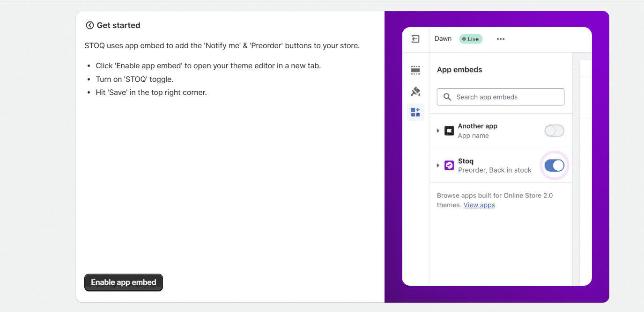
Task: Click the black Another app icon
Action: [449, 131]
